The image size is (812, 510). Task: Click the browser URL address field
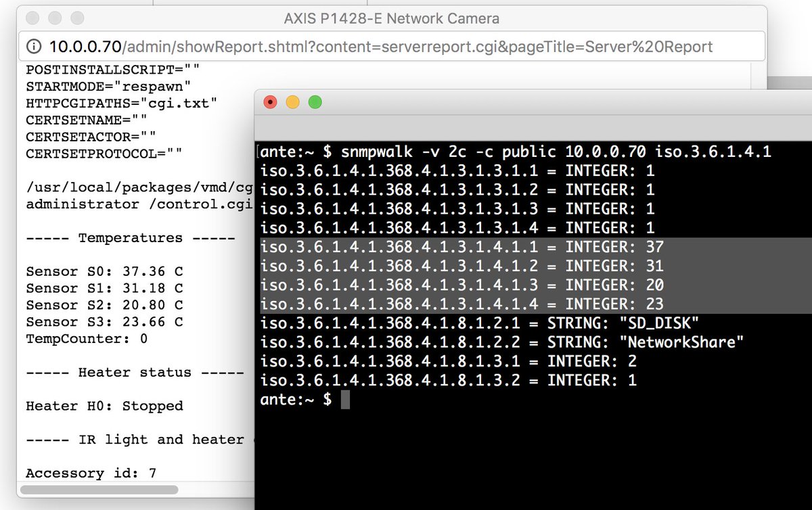(x=392, y=47)
